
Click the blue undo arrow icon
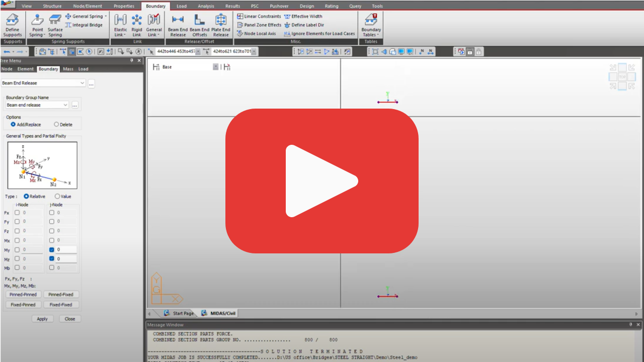click(7, 52)
